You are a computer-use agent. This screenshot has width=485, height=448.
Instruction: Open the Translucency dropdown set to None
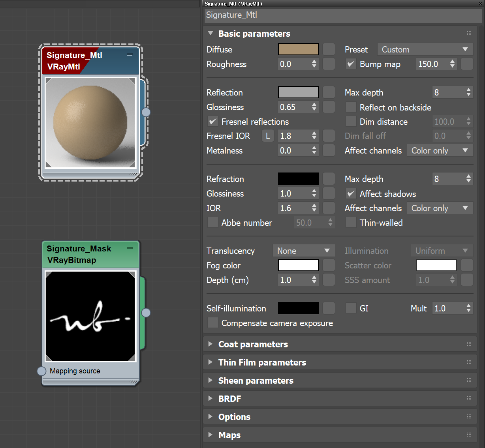pyautogui.click(x=303, y=251)
